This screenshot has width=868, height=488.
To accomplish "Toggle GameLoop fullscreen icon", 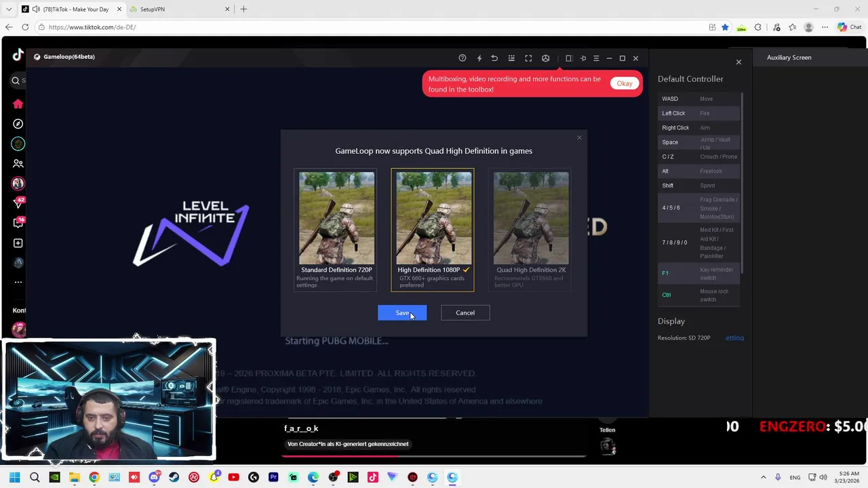I will [528, 58].
